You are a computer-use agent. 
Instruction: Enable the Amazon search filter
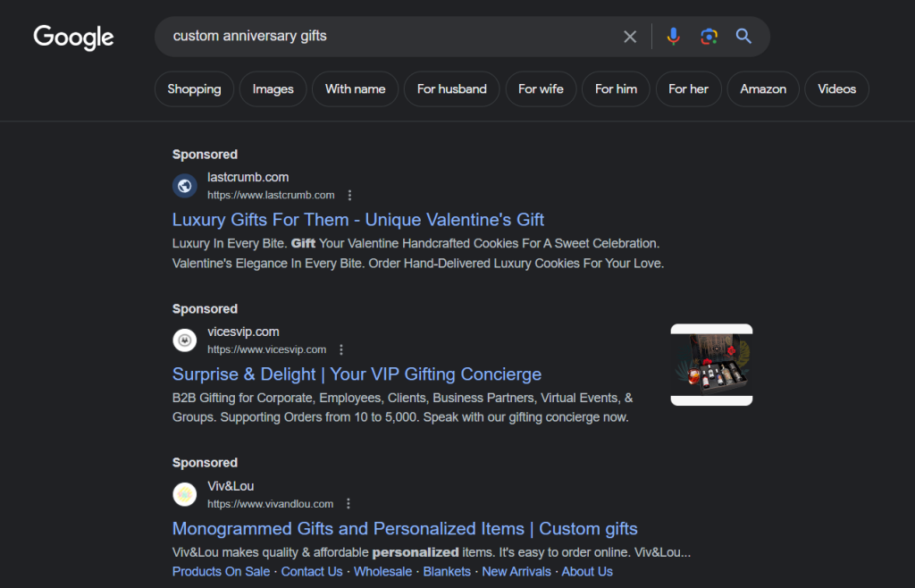pos(762,88)
